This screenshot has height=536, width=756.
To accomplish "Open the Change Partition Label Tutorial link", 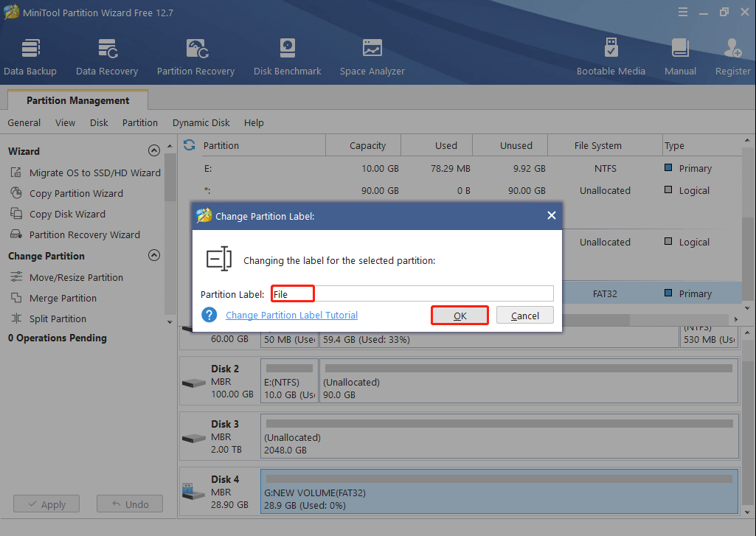I will 291,316.
